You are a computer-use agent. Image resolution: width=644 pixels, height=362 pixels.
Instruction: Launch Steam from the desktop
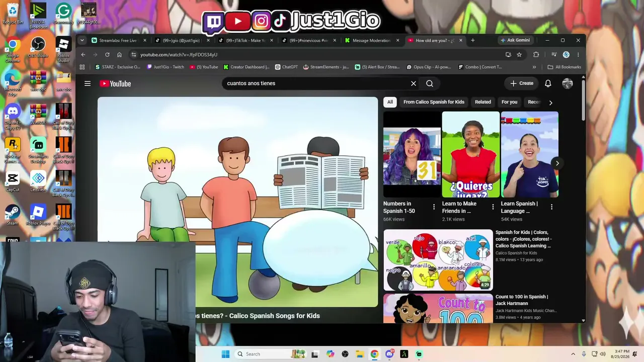click(x=13, y=215)
